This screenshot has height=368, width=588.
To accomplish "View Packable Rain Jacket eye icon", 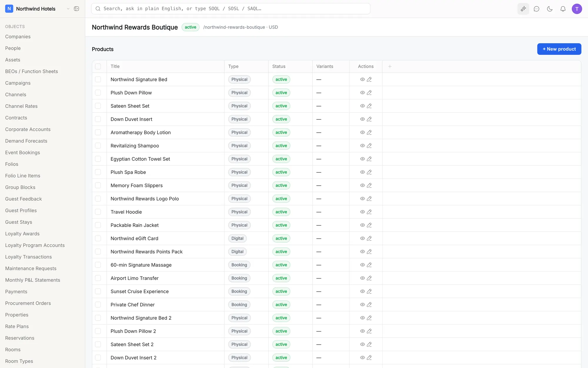I will 363,225.
